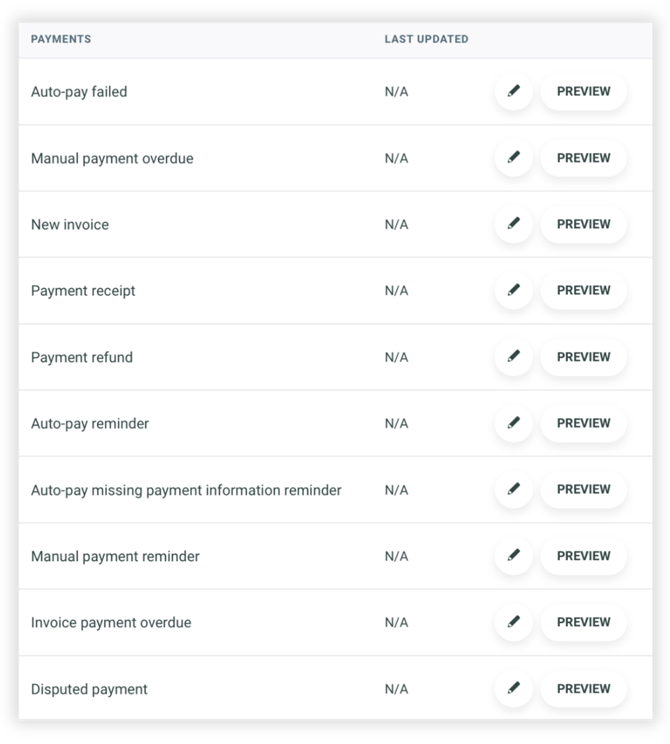Viewport: 670px width, 744px height.
Task: Edit the Auto-pay reminder template
Action: [513, 423]
